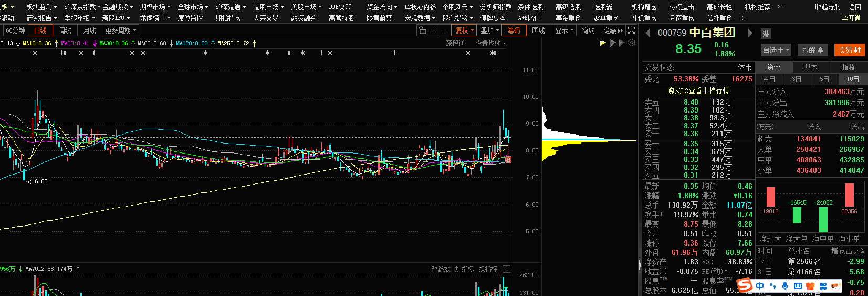Select 3日 capital flow range

pyautogui.click(x=797, y=79)
